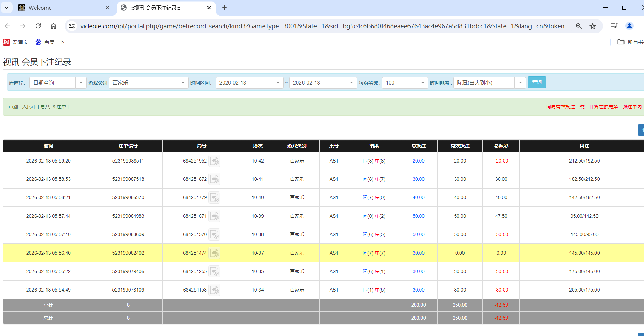Expand the 时间排序 降幂 dropdown
The width and height of the screenshot is (644, 336).
click(520, 82)
